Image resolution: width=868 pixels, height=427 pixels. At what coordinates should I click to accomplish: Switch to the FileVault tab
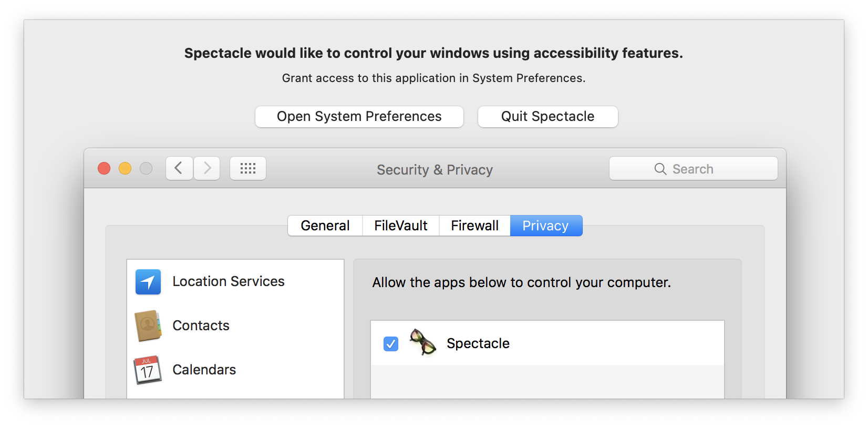pos(401,226)
